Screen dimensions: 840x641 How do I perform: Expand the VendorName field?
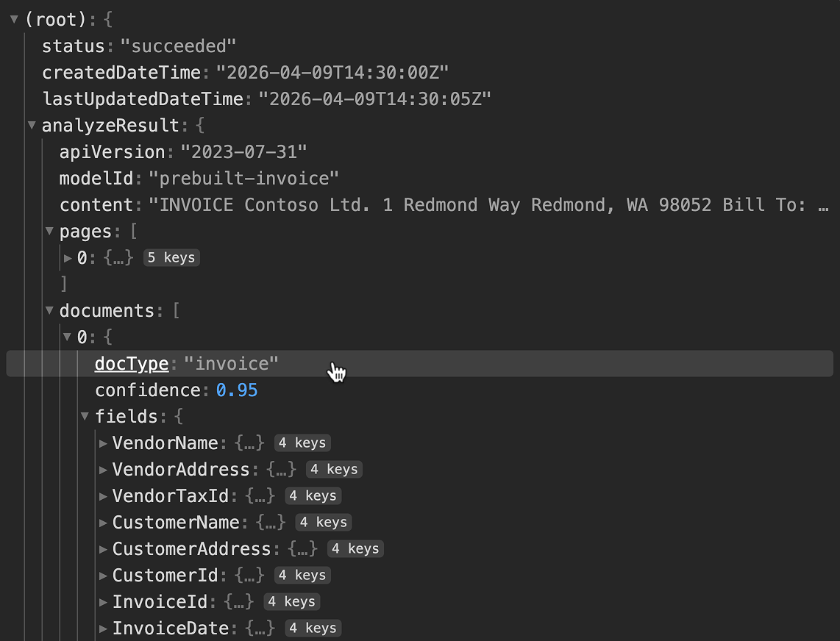coord(103,443)
